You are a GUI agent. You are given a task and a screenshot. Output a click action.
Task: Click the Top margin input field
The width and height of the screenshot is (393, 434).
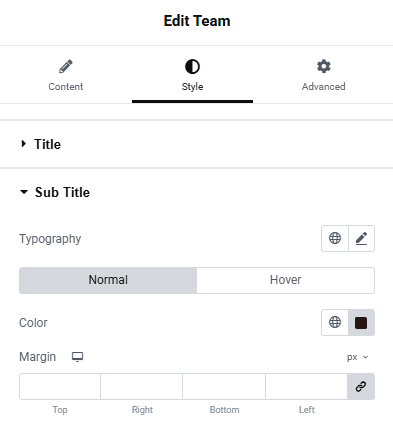click(60, 386)
